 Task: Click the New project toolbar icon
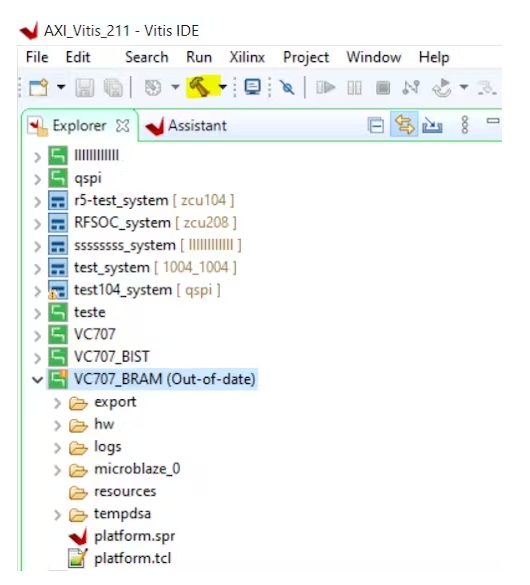[39, 88]
